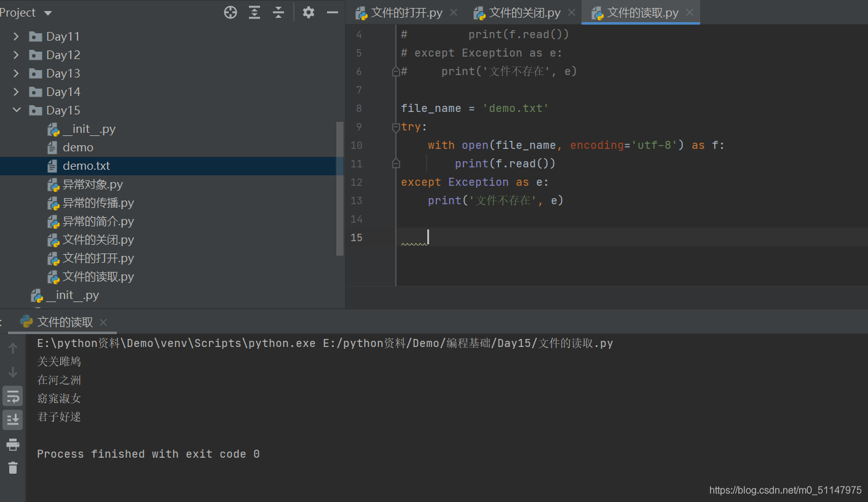The width and height of the screenshot is (868, 502).
Task: Click the console output line 关关雎鸠
Action: (x=59, y=362)
